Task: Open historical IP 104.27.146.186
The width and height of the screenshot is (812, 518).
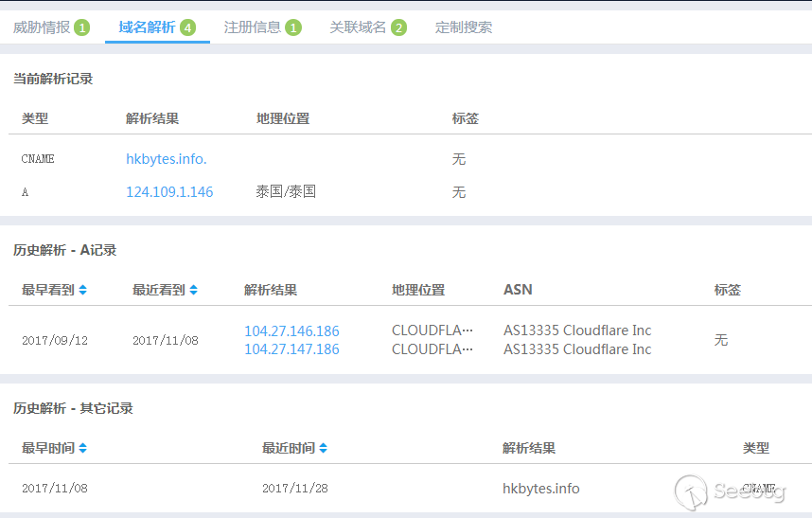Action: point(291,331)
